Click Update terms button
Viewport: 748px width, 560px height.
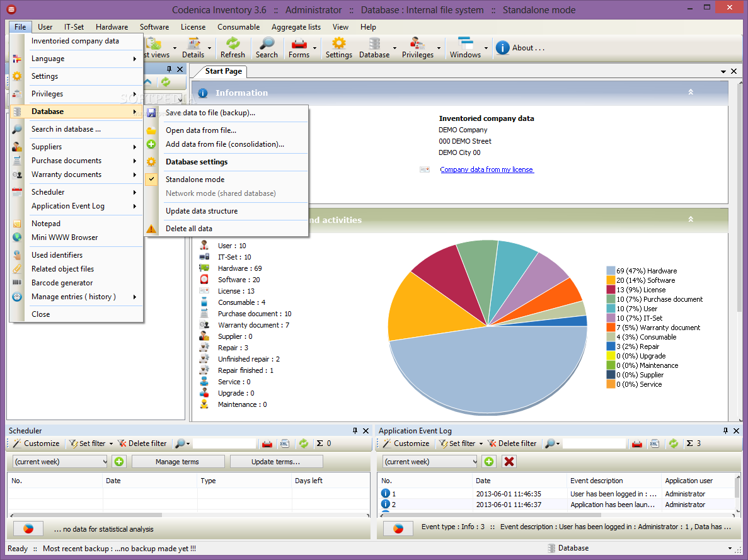(x=276, y=461)
